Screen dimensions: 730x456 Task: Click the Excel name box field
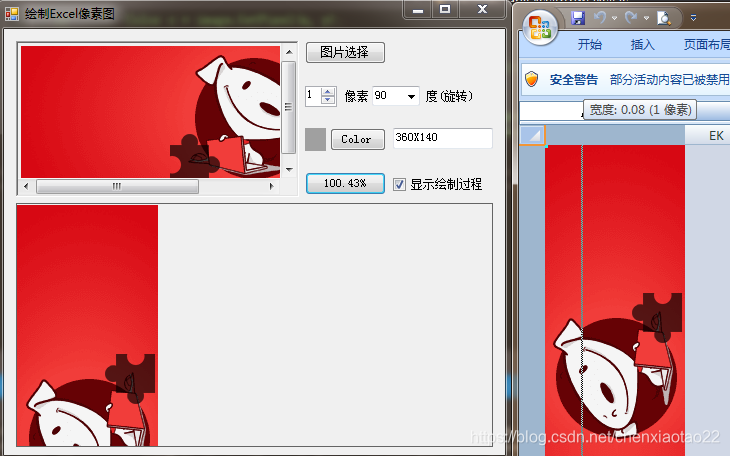pos(551,111)
